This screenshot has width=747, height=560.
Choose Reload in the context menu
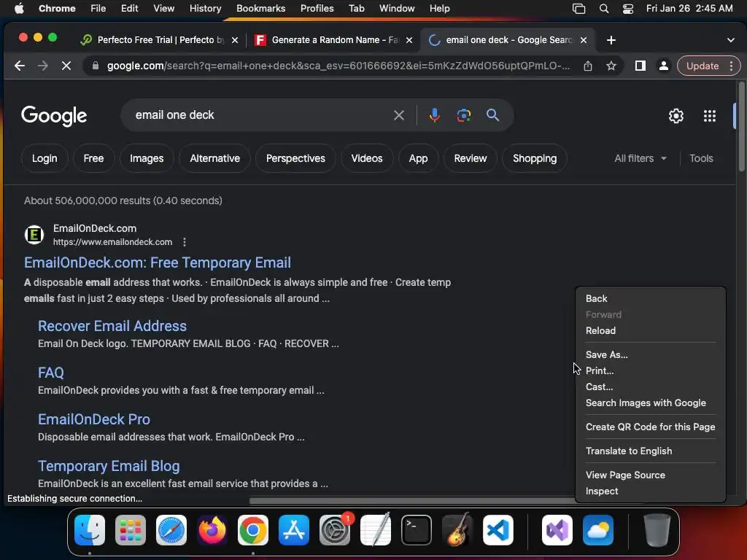pyautogui.click(x=650, y=330)
